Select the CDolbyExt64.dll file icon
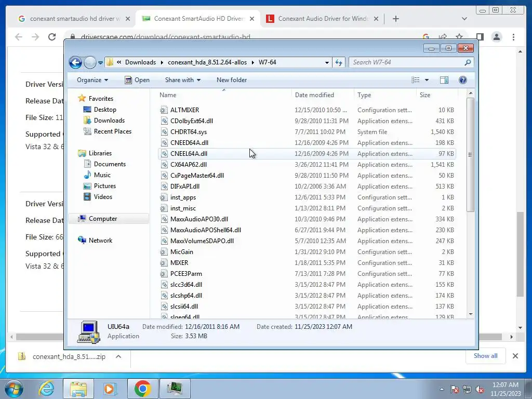532x399 pixels. tap(164, 121)
